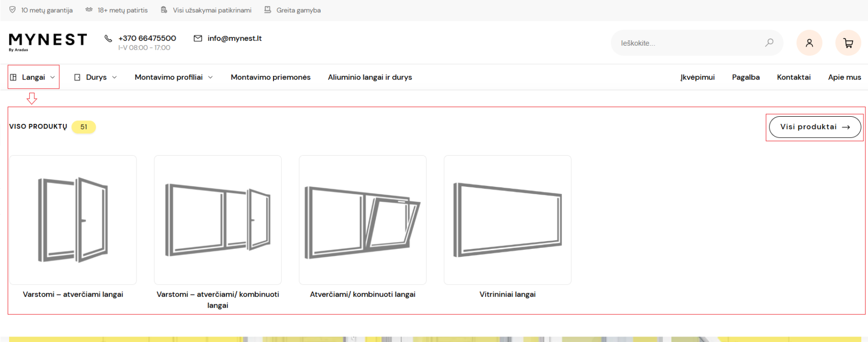The width and height of the screenshot is (868, 342).
Task: Open the Apie mus page
Action: click(844, 77)
